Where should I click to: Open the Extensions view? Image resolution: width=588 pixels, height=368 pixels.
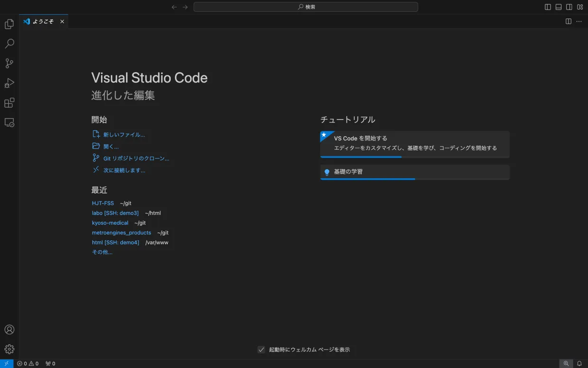click(9, 103)
